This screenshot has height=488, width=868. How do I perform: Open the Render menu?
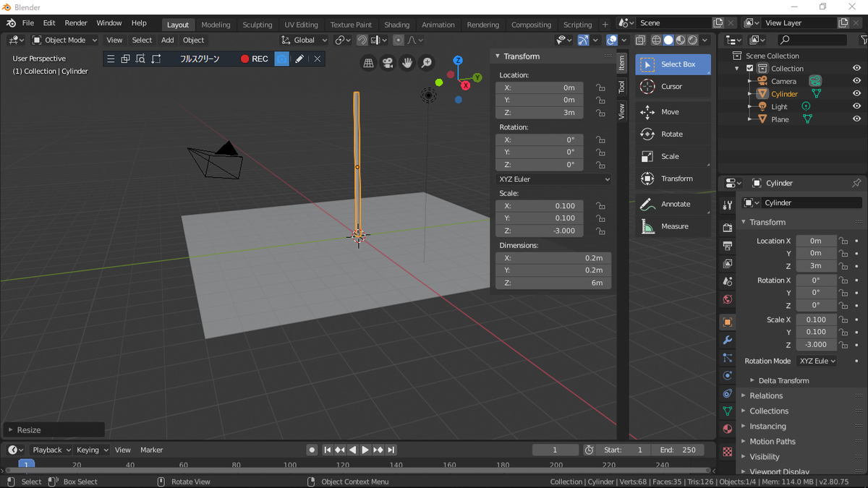click(76, 23)
